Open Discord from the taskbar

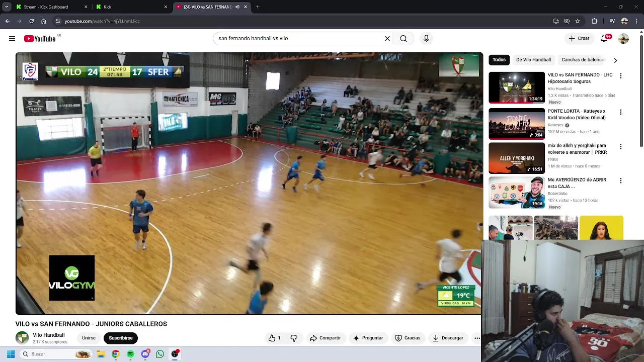pyautogui.click(x=145, y=354)
